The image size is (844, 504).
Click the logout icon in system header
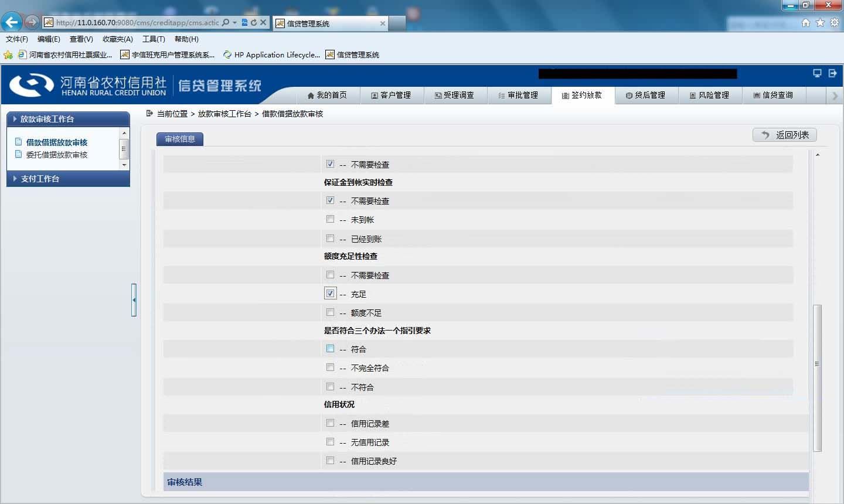pyautogui.click(x=832, y=73)
